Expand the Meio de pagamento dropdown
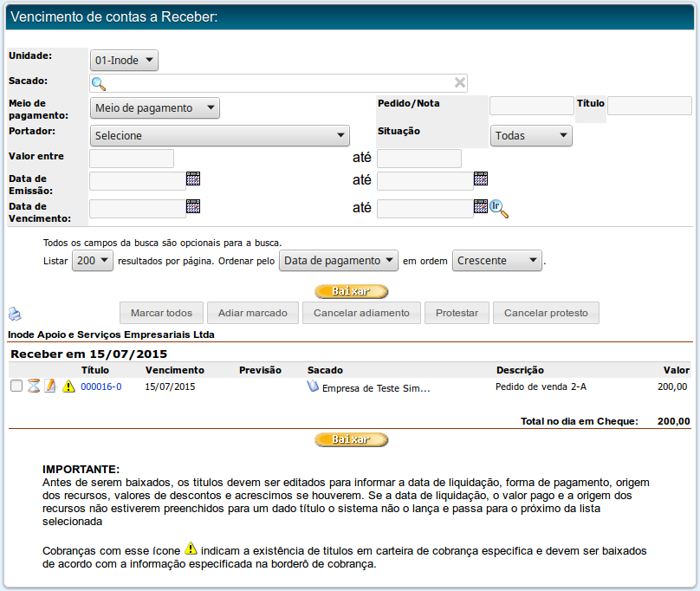 pyautogui.click(x=155, y=108)
